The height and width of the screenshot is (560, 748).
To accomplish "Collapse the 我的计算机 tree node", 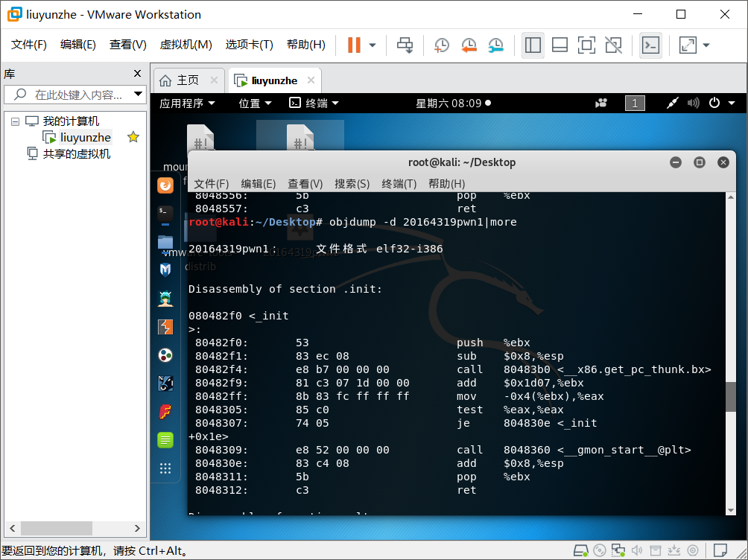I will click(15, 121).
